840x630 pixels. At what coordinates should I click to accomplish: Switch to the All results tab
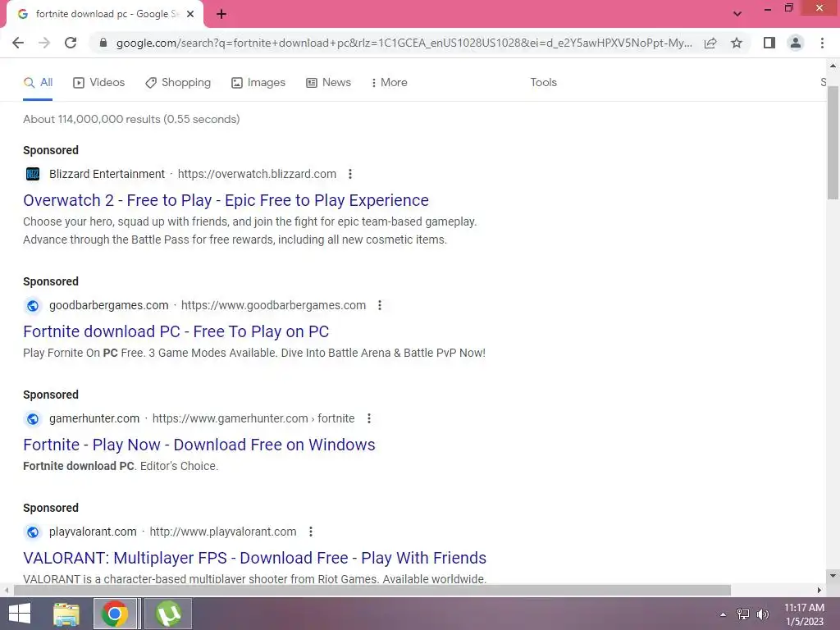38,83
